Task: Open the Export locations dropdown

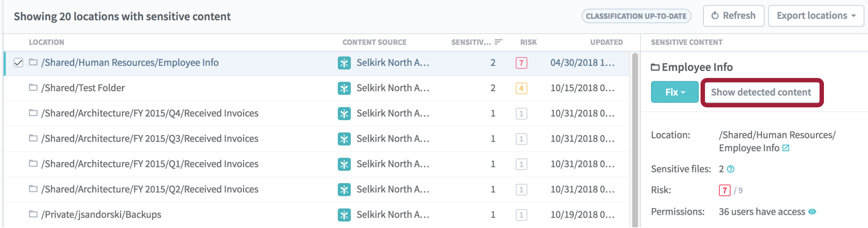Action: [816, 16]
